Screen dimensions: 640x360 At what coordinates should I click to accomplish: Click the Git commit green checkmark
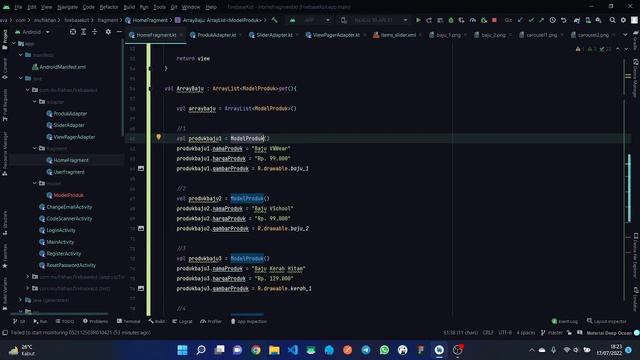tap(531, 20)
